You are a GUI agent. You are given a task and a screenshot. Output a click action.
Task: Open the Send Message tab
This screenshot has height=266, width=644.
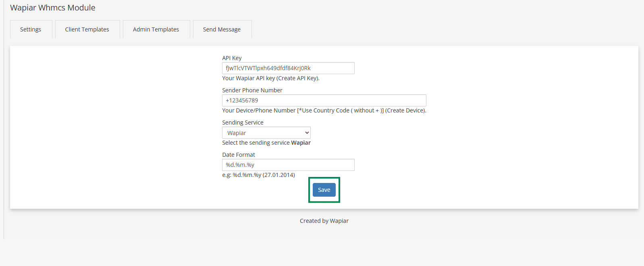[x=222, y=29]
